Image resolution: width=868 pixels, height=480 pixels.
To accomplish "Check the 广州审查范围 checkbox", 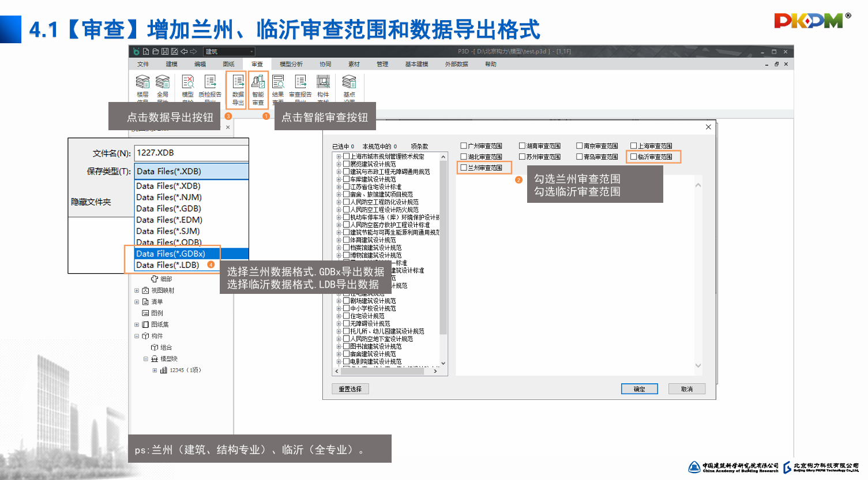I will [464, 146].
